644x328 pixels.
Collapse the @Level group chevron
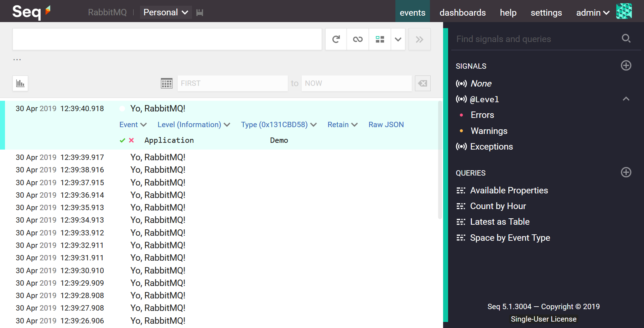click(x=626, y=99)
